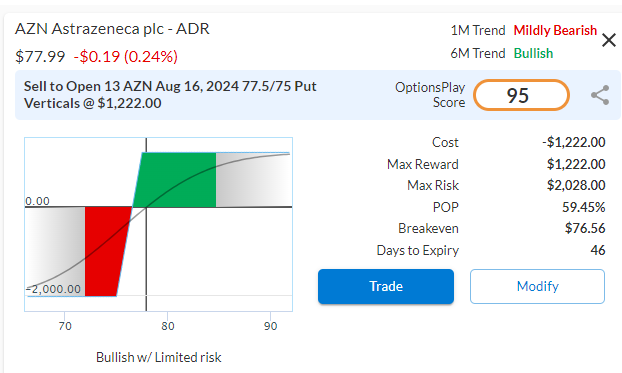622x373 pixels.
Task: Click the 80 label on chart axis
Action: 167,326
